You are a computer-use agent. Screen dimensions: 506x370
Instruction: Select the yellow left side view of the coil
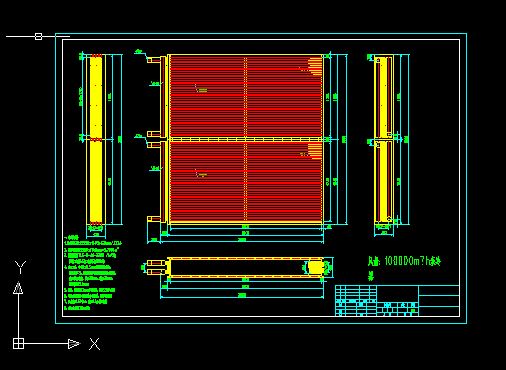pos(96,139)
